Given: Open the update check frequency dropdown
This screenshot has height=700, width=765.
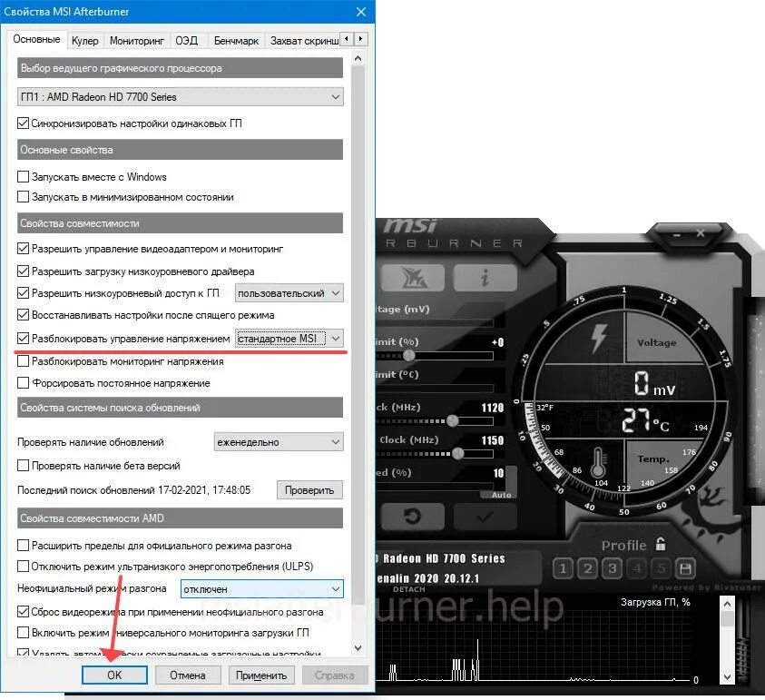Looking at the screenshot, I should click(x=279, y=442).
